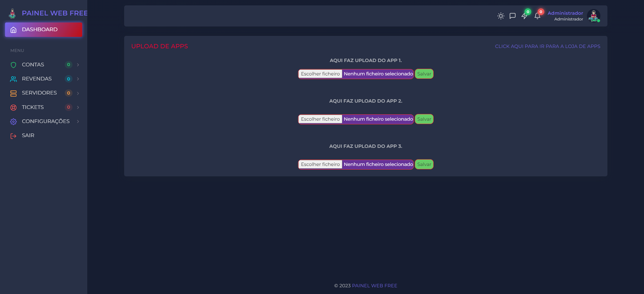The height and width of the screenshot is (294, 644).
Task: Open the notifications bell icon
Action: [x=537, y=16]
